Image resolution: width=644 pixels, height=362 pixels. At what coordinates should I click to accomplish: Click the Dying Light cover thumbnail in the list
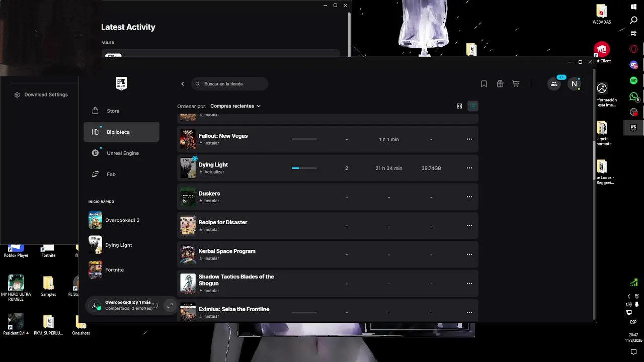pyautogui.click(x=188, y=168)
